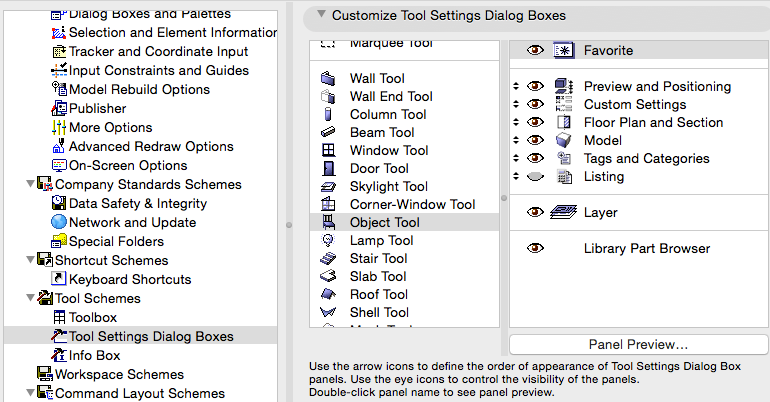Click reorder arrows for Preview and Positioning
This screenshot has height=402, width=770.
coord(516,86)
